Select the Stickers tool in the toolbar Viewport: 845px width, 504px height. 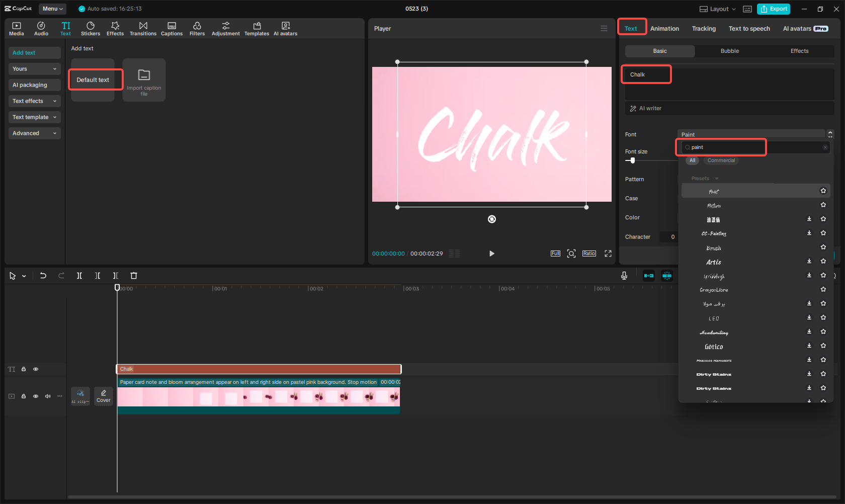[91, 28]
